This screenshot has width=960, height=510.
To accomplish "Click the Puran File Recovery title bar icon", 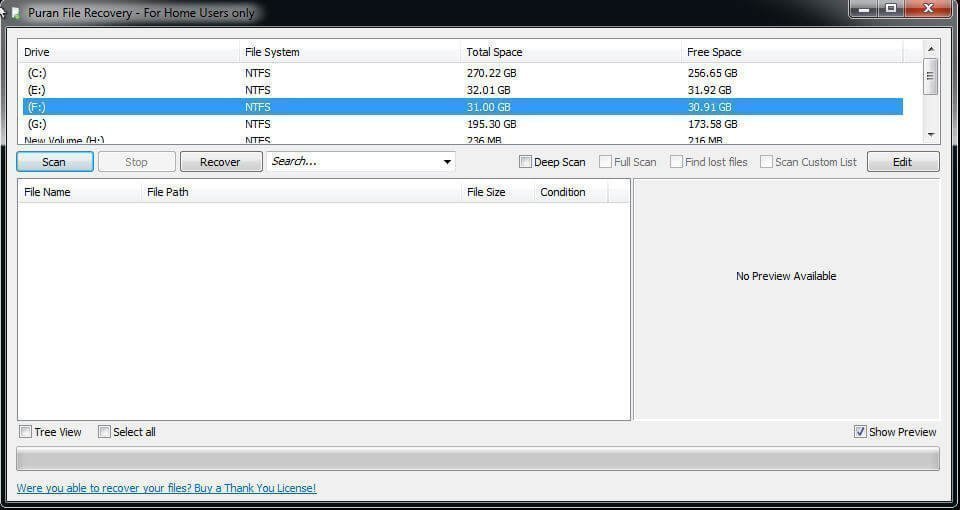I will (x=15, y=12).
